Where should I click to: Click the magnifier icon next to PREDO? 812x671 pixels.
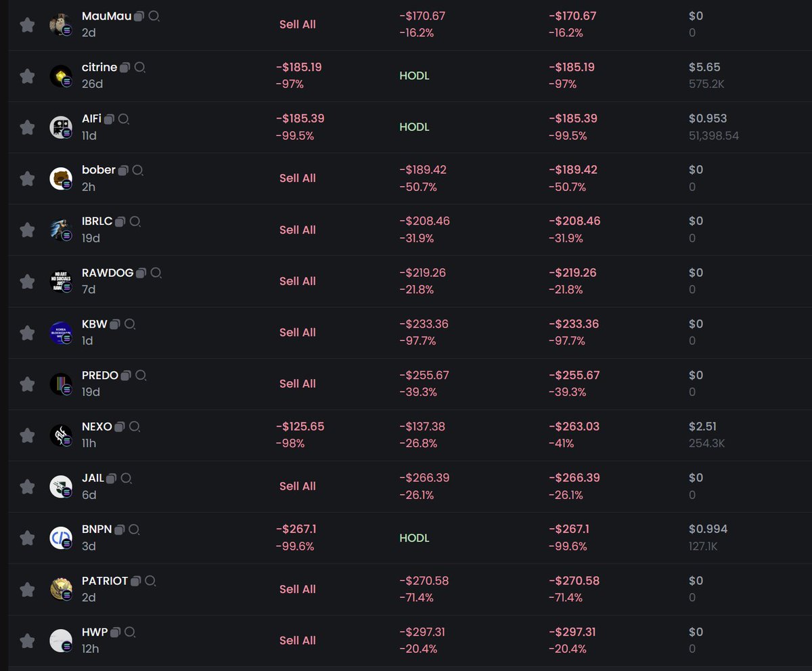[x=141, y=376]
